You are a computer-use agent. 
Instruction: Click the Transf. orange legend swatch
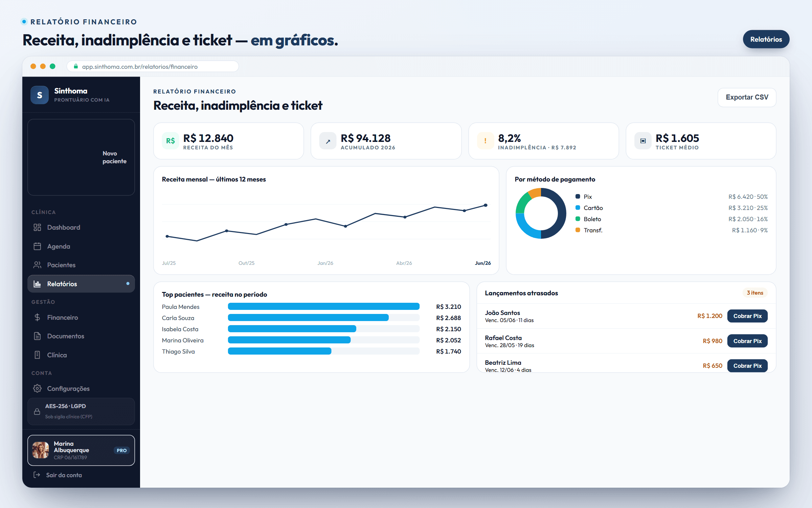point(578,230)
